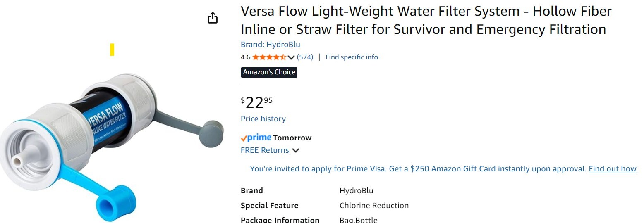Click the Prime Visa invitation text
Viewport: 644px width, 223px height.
point(418,168)
